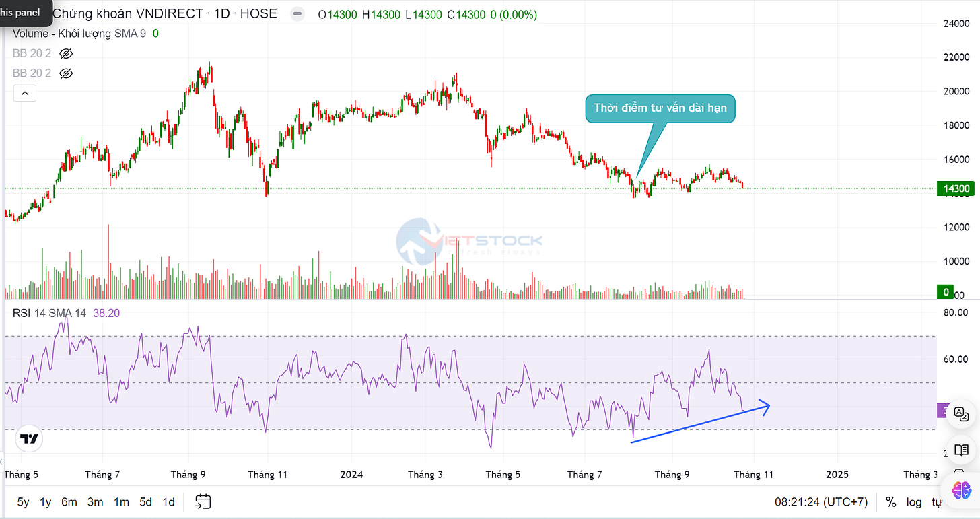Toggle percent scale with the % button
The width and height of the screenshot is (980, 519).
[x=891, y=502]
